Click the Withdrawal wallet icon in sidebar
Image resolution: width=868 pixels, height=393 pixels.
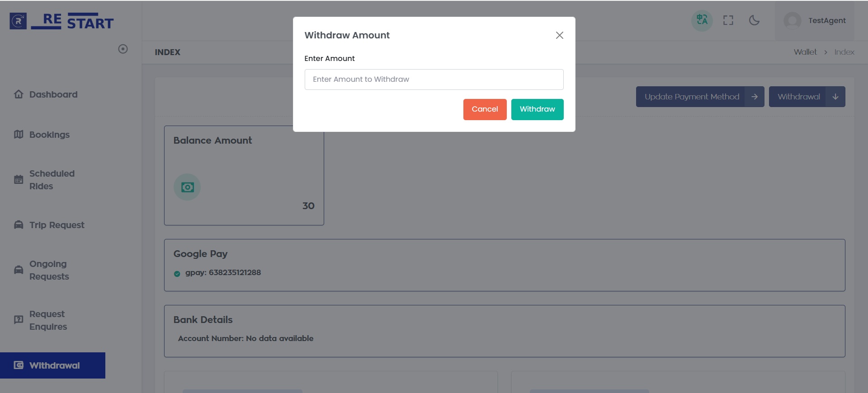[19, 365]
